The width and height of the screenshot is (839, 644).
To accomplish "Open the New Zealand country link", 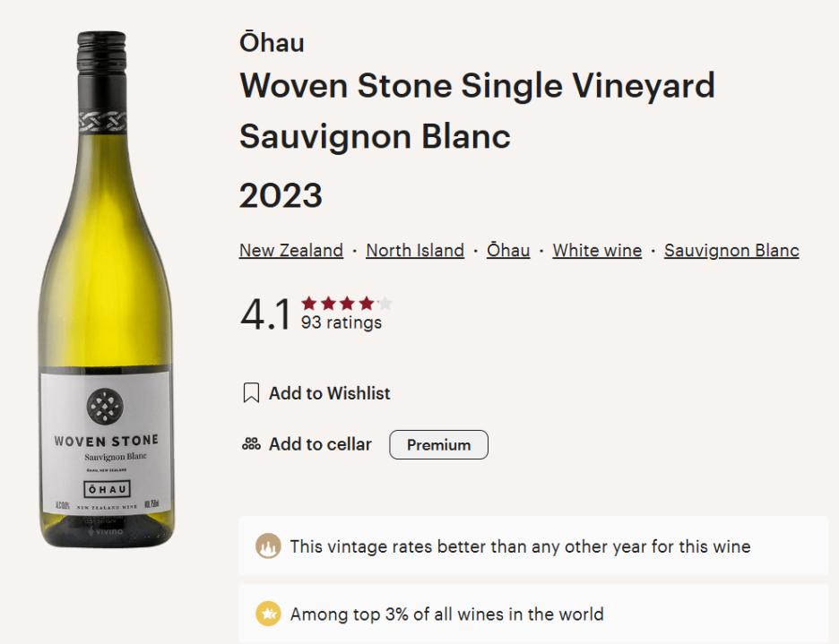I will 291,250.
